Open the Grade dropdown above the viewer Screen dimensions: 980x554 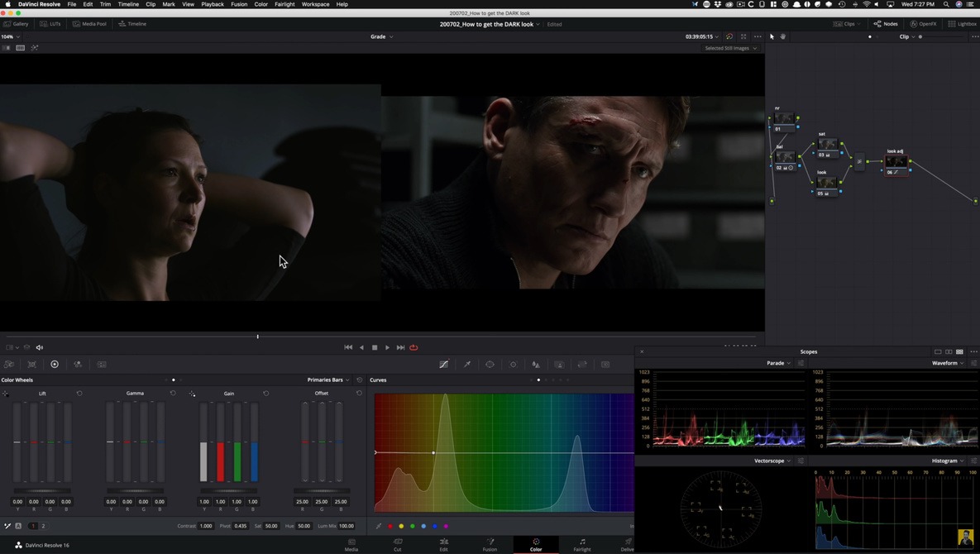(x=381, y=37)
